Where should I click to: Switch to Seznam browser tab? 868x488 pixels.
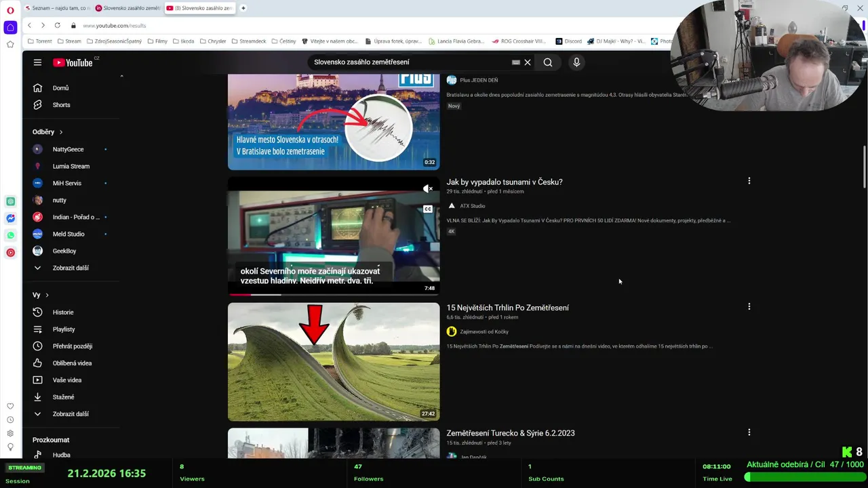pos(57,8)
